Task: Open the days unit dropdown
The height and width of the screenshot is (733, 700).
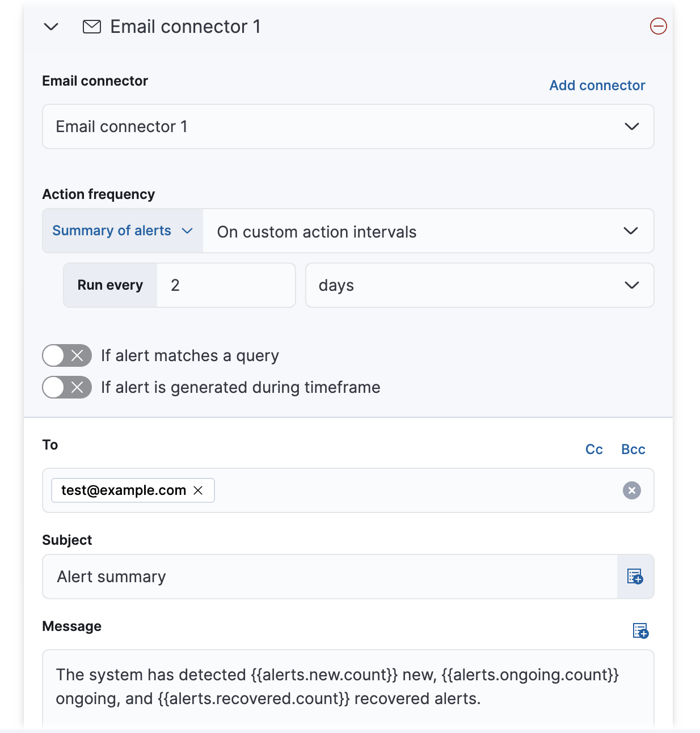Action: [631, 285]
